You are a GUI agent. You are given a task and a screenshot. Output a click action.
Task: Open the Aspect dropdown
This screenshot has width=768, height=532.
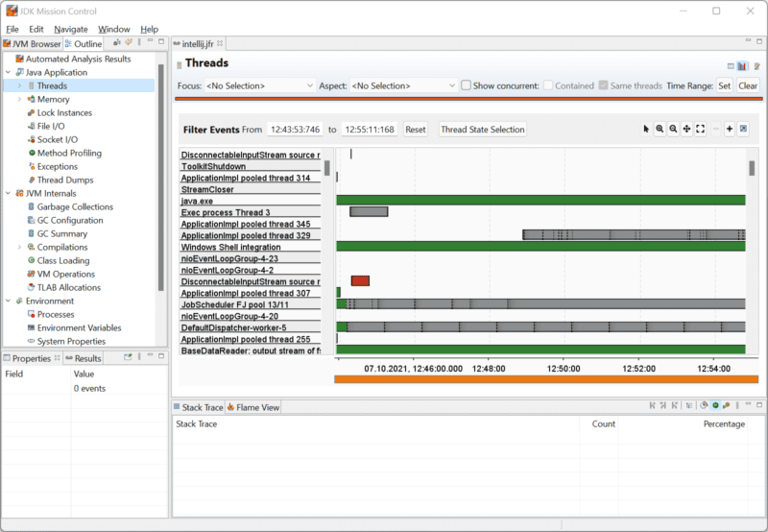pos(403,85)
